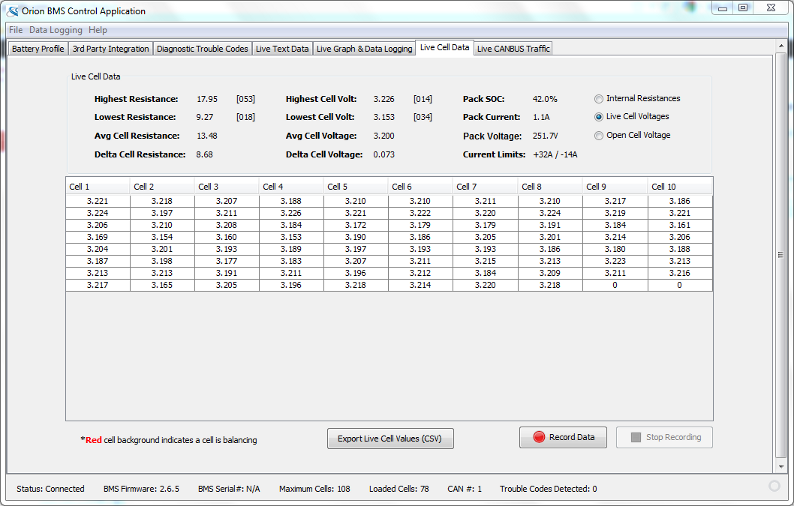Click the Cell 10 column header
The image size is (794, 506).
pos(680,186)
